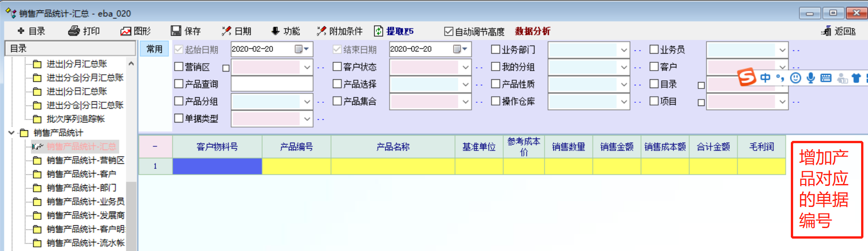The width and height of the screenshot is (868, 251).
Task: Check the 产品查询 checkbox
Action: point(179,84)
